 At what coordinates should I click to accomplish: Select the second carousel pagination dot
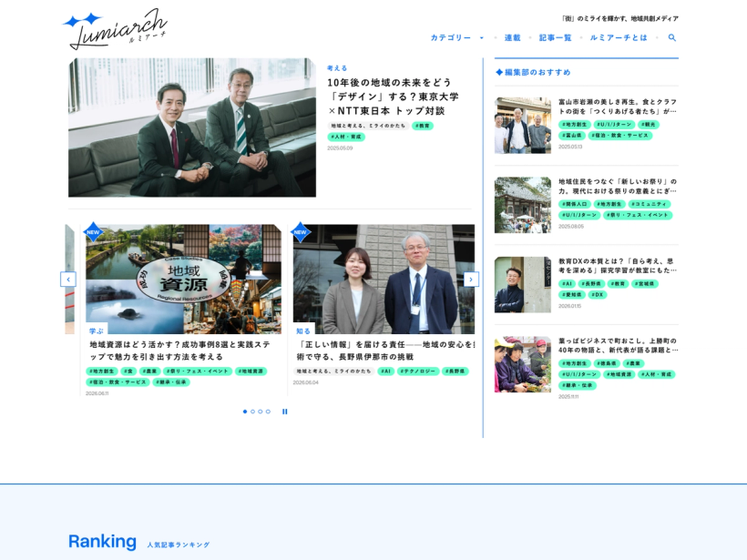click(x=252, y=412)
